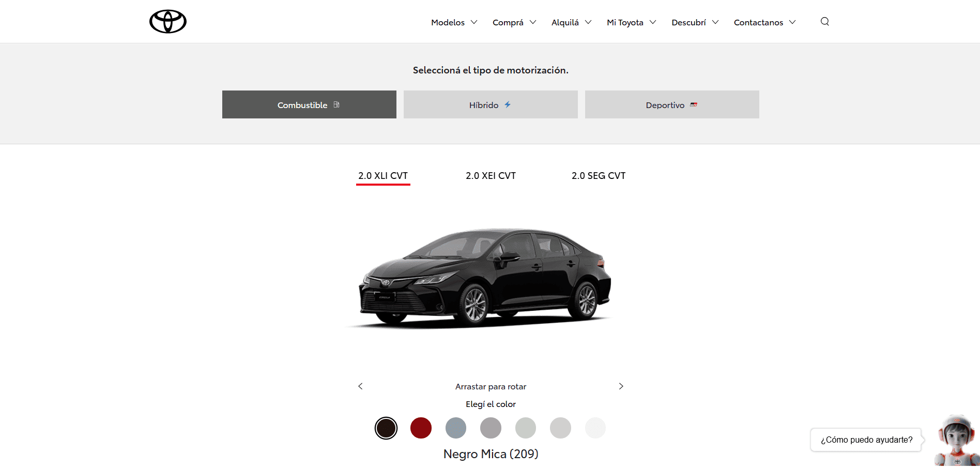Viewport: 980px width, 468px height.
Task: Expand the Modelos dropdown menu
Action: click(x=454, y=22)
